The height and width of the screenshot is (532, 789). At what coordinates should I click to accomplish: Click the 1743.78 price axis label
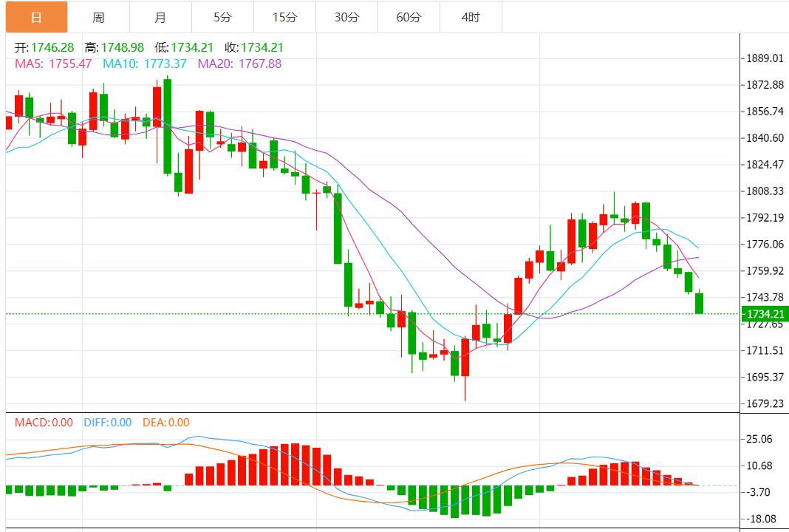pos(765,298)
